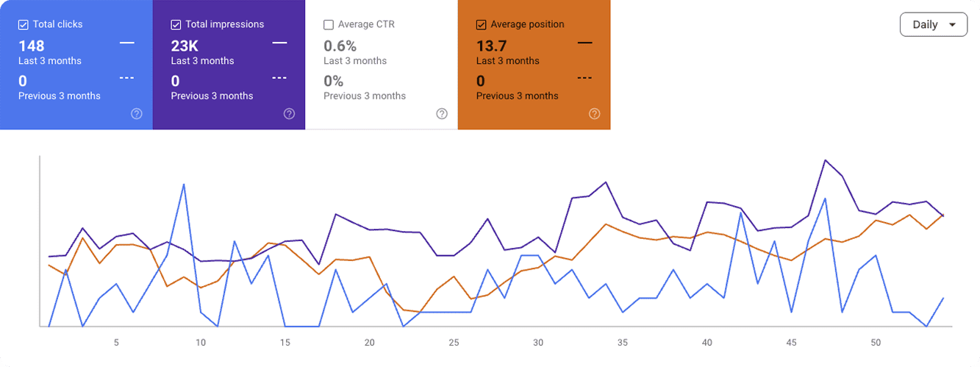Click the 148 total clicks value

pyautogui.click(x=32, y=46)
